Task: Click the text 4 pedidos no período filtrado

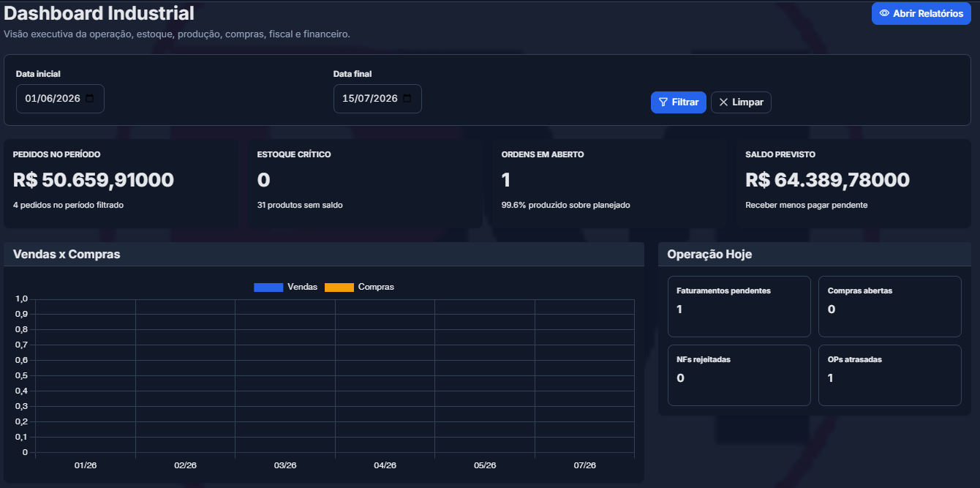Action: [68, 205]
